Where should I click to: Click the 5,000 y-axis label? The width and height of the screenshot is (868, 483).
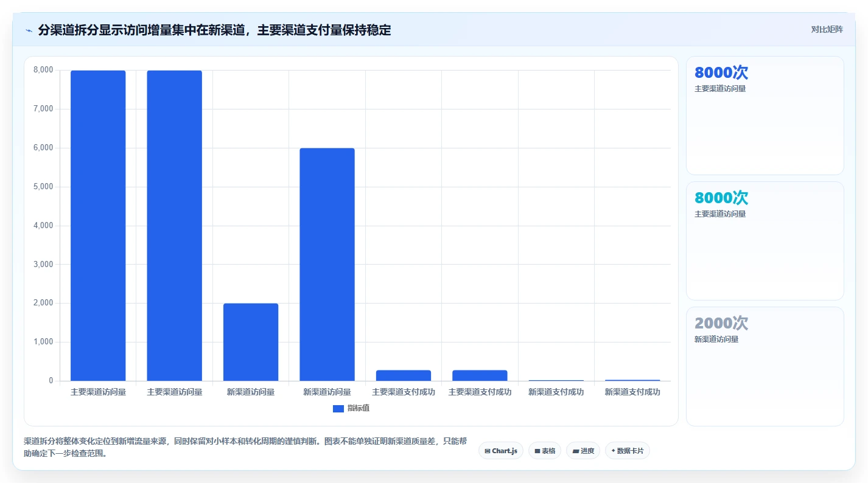[43, 187]
